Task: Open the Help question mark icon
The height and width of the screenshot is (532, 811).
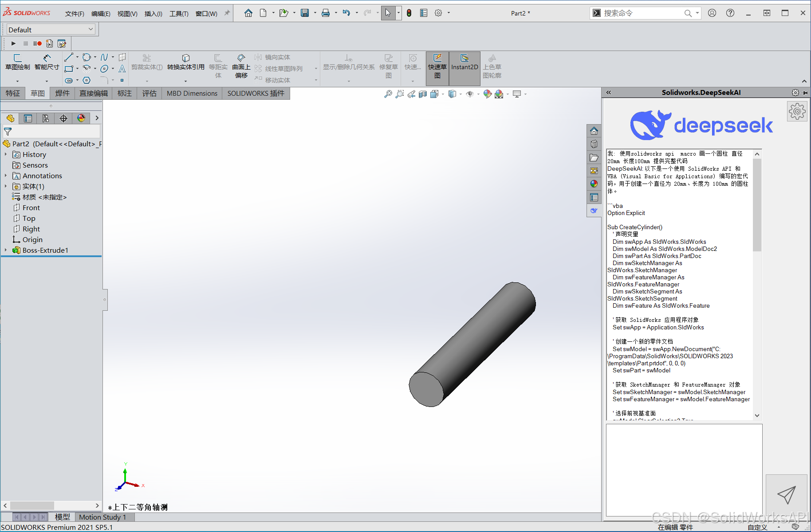Action: [x=730, y=13]
